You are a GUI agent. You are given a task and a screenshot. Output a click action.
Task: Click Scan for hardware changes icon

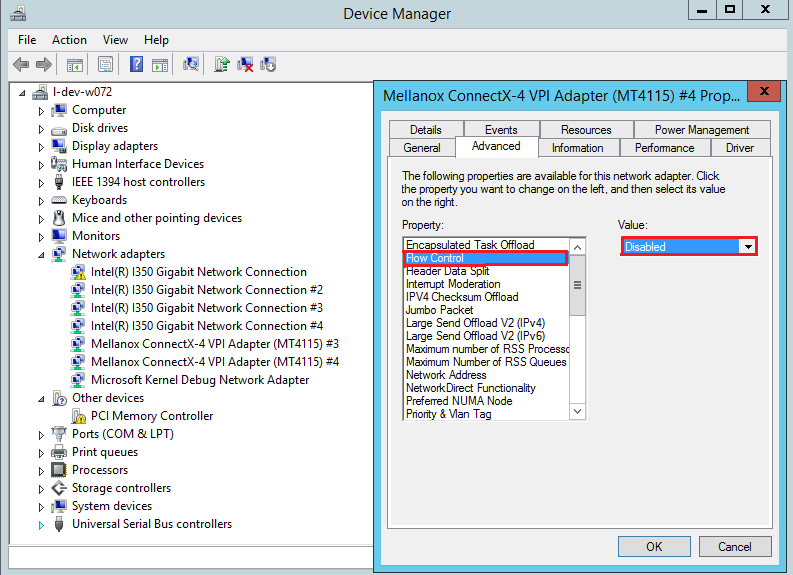191,64
